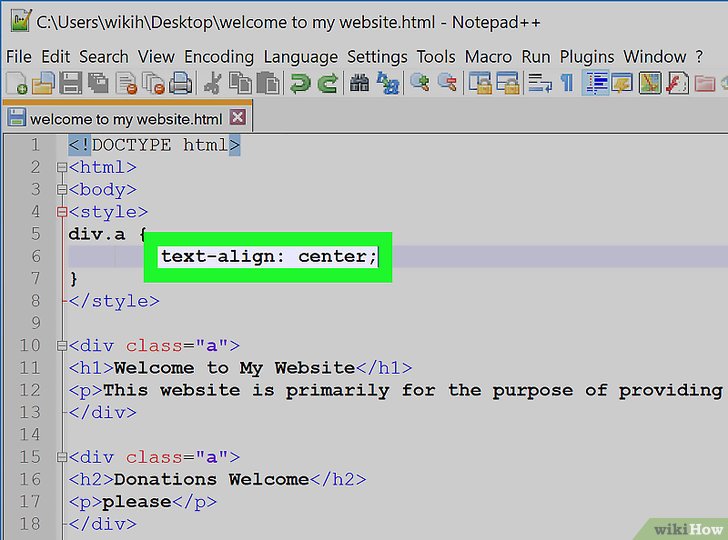
Task: Open the ? help menu
Action: click(x=699, y=57)
